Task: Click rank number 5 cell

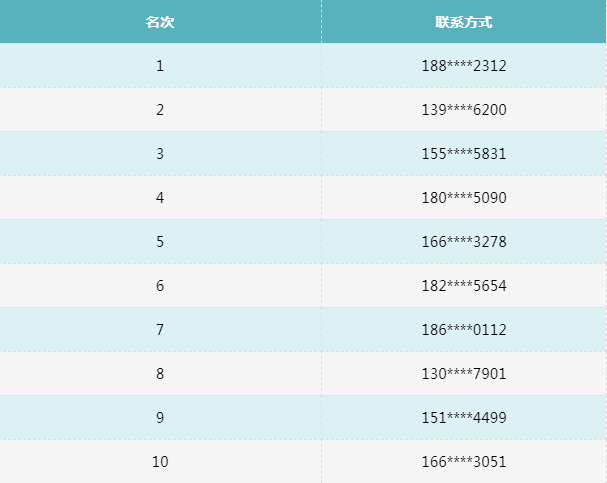Action: 160,242
